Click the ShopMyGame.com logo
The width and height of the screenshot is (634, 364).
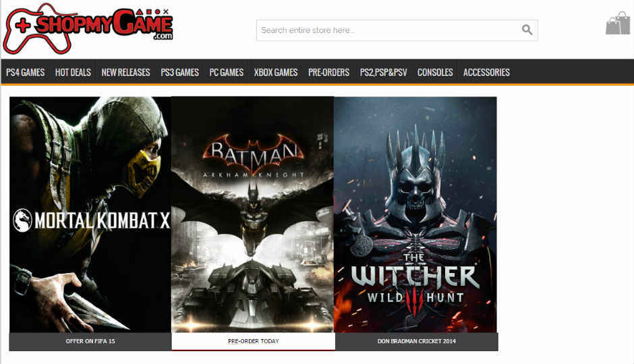tap(88, 28)
